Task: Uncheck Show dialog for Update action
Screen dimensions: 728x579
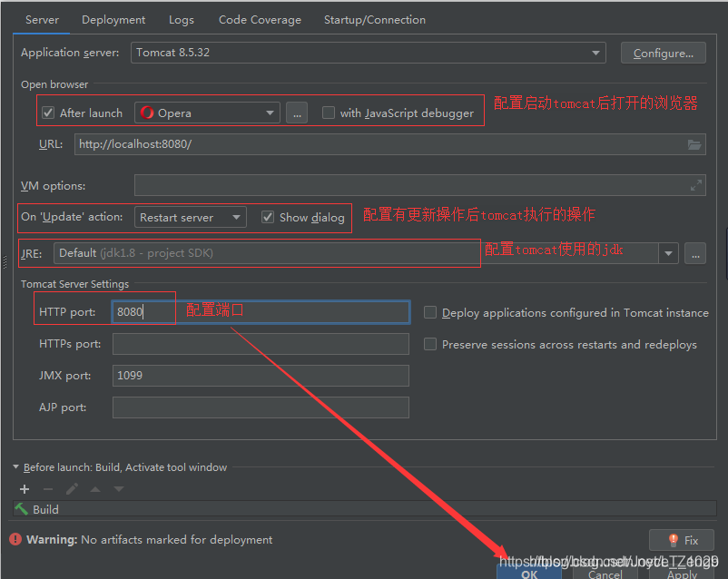Action: (x=267, y=217)
